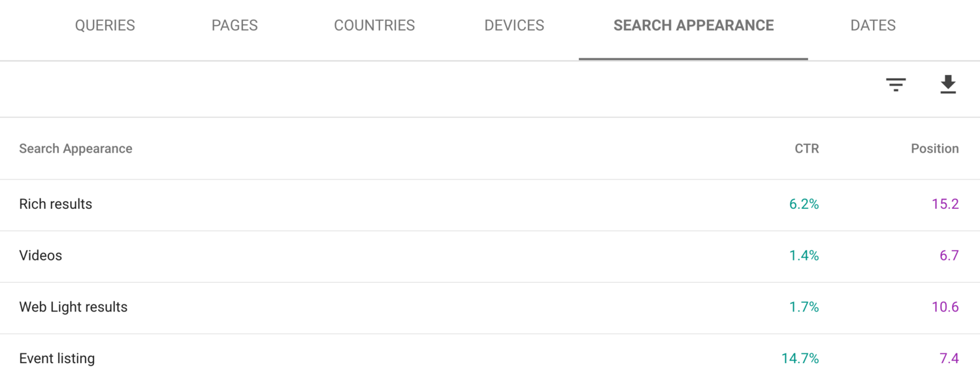Viewport: 980px width, 382px height.
Task: Select the Countries tab
Action: (x=374, y=25)
